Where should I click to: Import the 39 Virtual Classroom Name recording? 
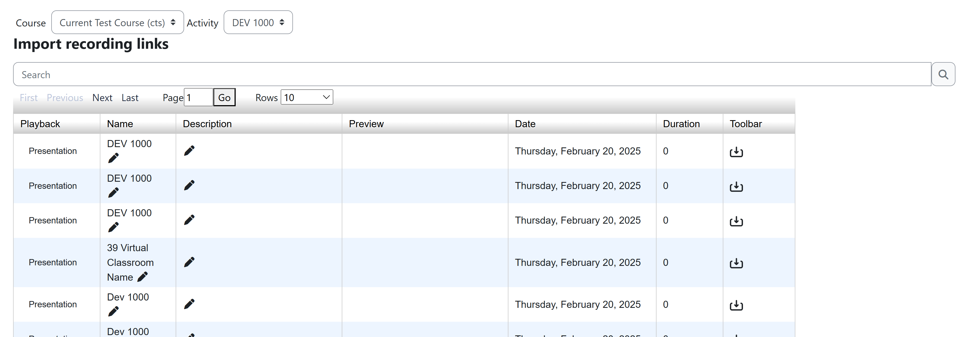(x=736, y=263)
